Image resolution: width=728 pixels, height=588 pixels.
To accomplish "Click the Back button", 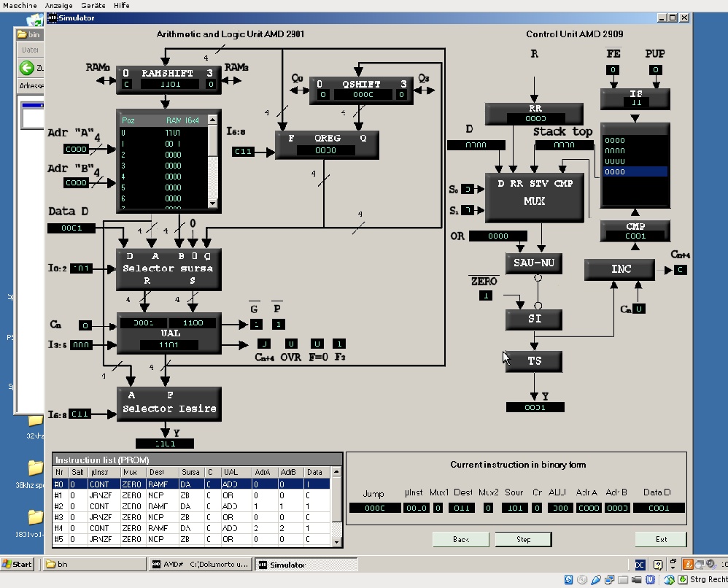I will click(460, 539).
